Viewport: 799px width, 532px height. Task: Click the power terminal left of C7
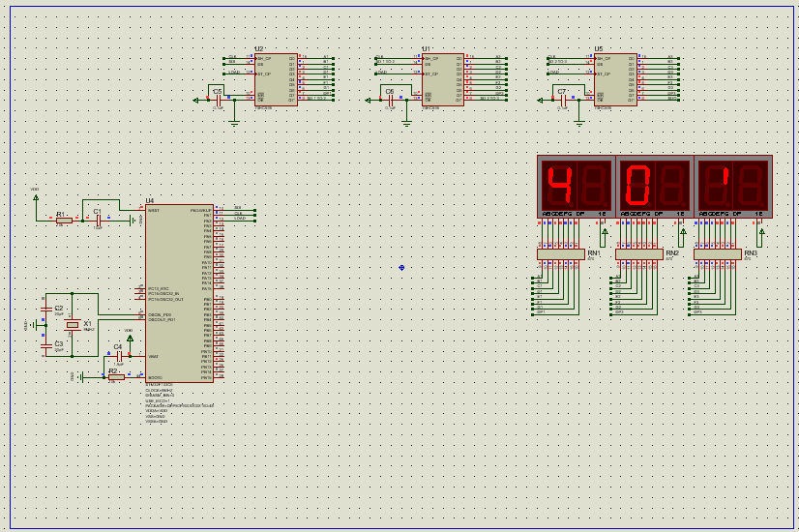tap(540, 101)
